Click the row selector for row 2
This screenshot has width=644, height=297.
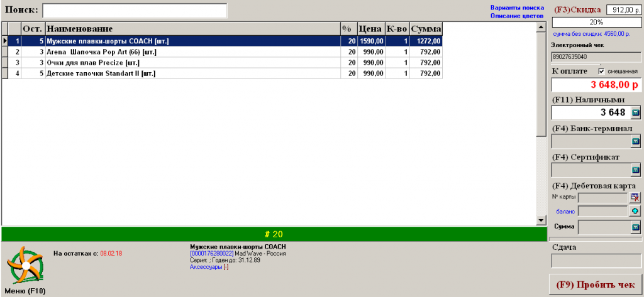tap(4, 52)
